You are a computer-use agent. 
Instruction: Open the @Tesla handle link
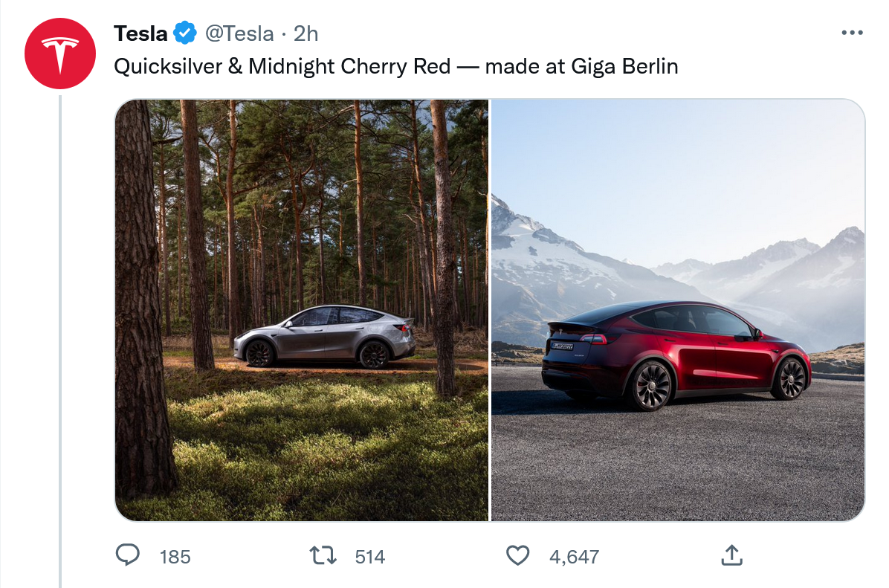(x=240, y=33)
